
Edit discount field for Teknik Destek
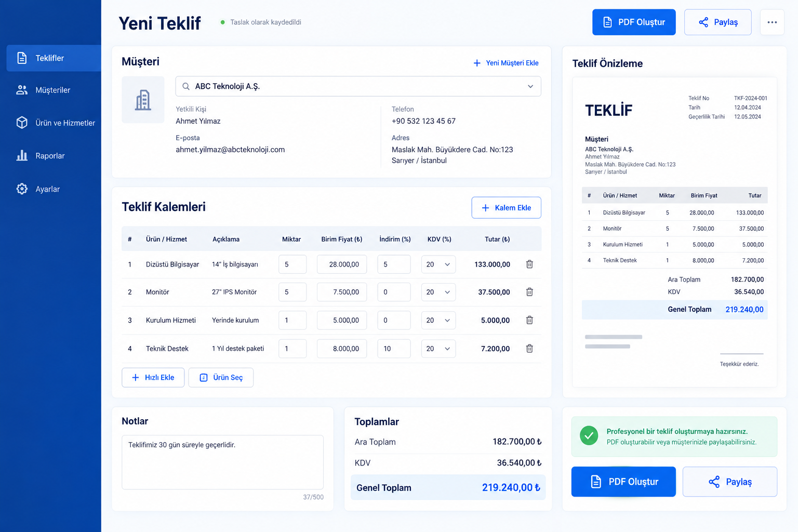click(x=394, y=349)
